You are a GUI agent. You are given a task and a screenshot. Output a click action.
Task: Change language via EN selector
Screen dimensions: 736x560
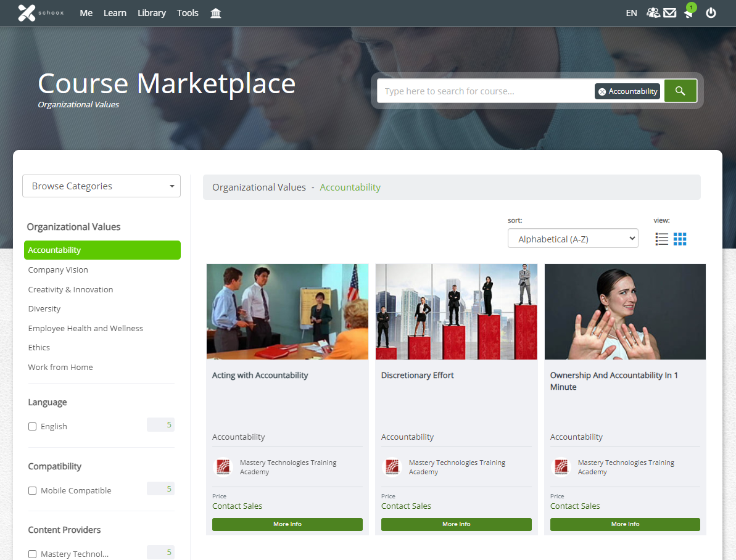coord(631,13)
